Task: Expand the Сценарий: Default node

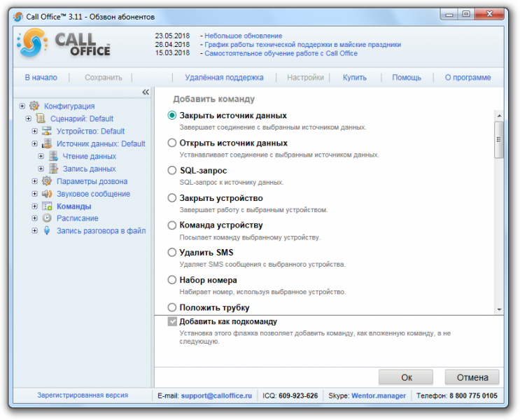Action: 29,118
